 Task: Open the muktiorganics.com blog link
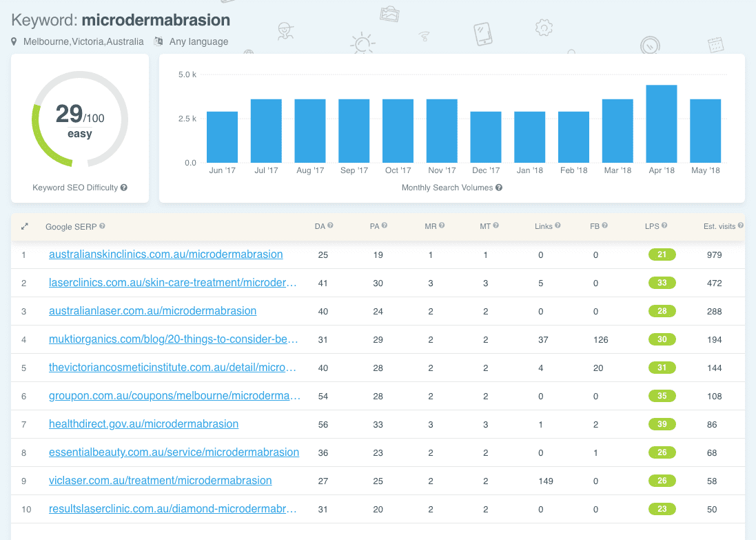(x=173, y=339)
